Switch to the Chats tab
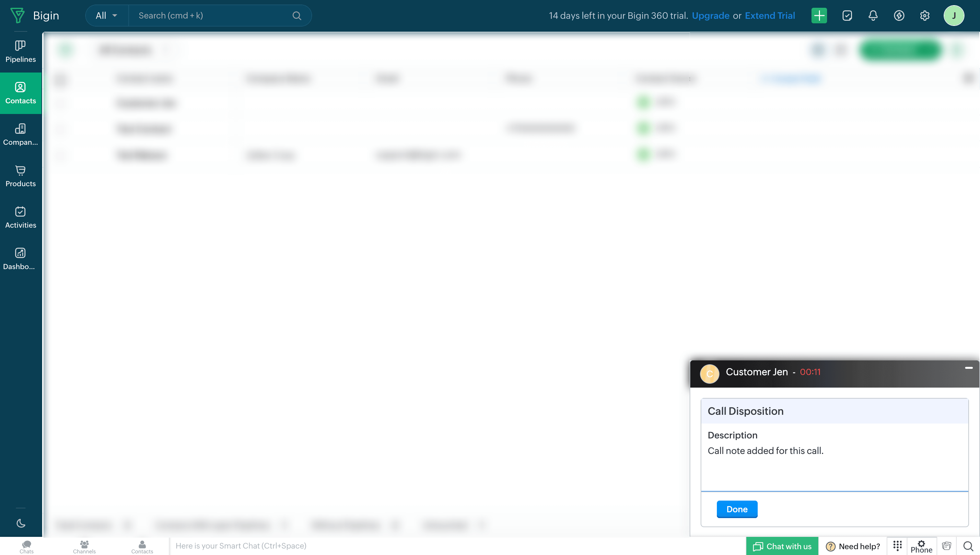The width and height of the screenshot is (980, 555). click(26, 546)
